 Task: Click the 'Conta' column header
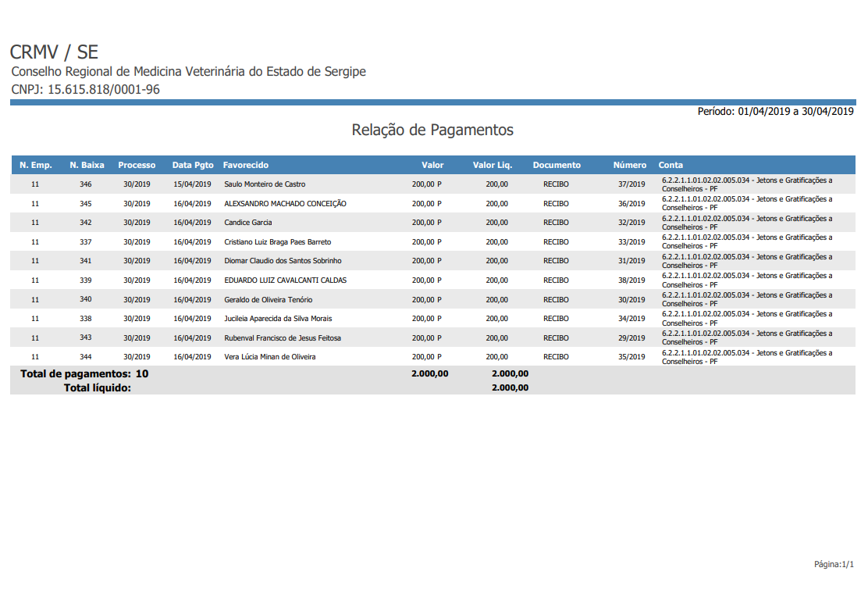[671, 165]
